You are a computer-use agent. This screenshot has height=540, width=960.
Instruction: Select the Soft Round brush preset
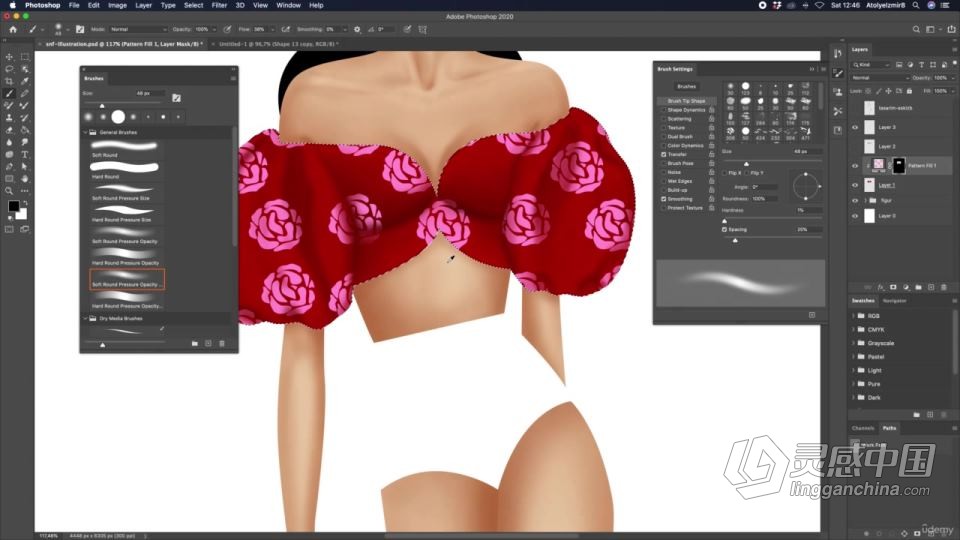click(124, 149)
